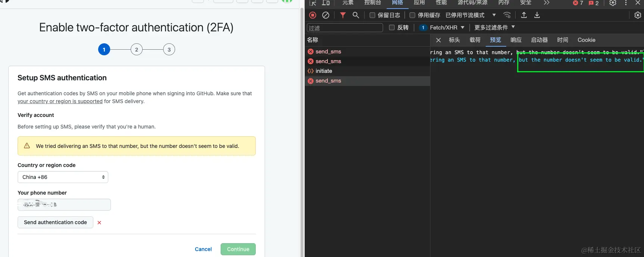Select the initiate request row

[367, 71]
